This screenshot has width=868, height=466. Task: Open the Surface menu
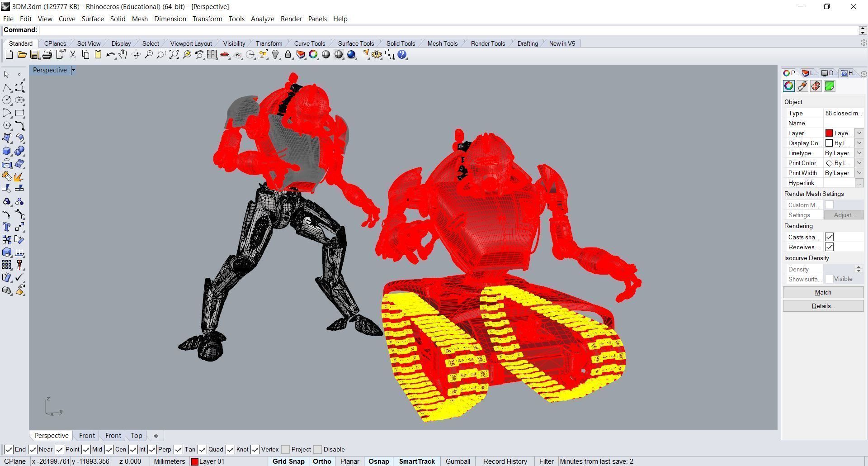[93, 19]
